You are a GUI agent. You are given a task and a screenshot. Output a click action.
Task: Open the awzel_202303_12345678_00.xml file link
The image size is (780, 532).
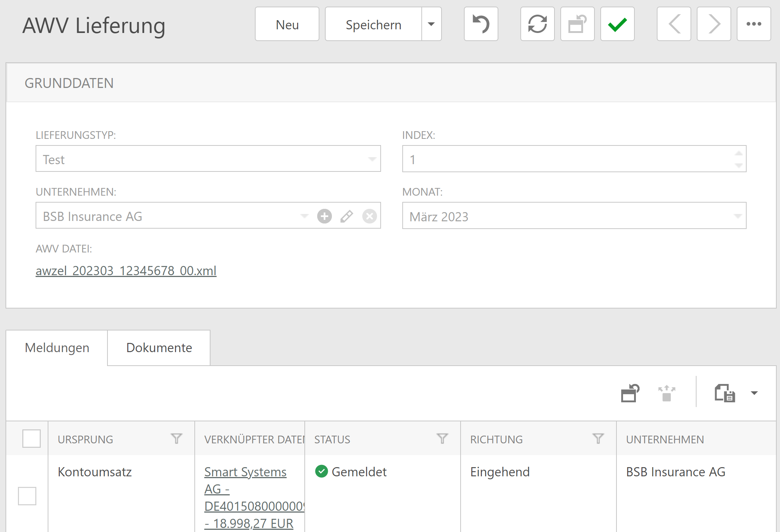126,271
